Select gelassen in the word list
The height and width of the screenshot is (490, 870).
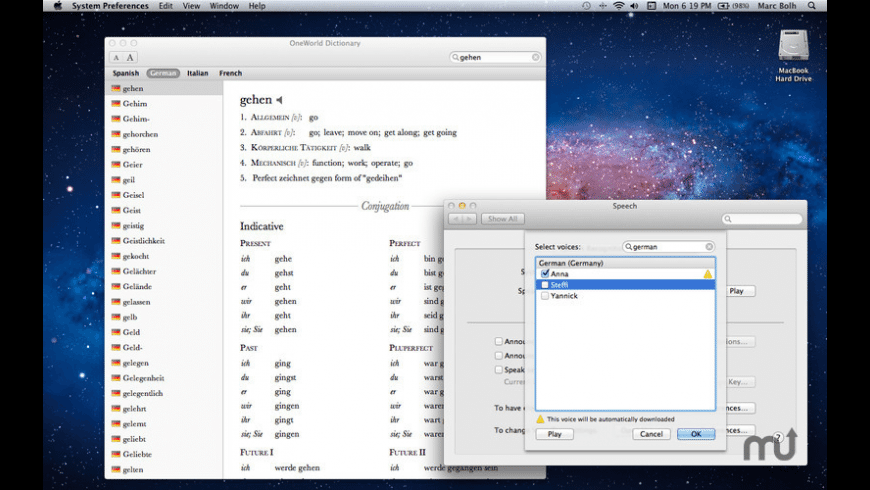[x=164, y=302]
